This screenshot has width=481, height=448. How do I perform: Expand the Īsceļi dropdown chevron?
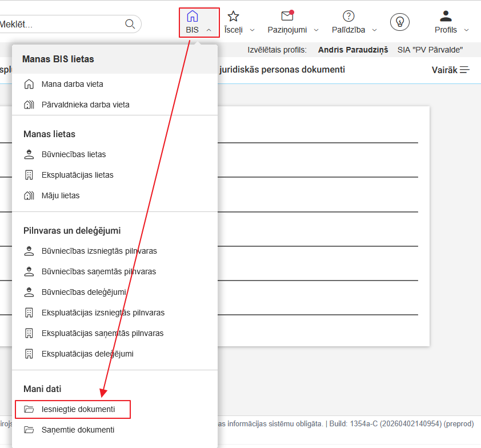tap(252, 30)
